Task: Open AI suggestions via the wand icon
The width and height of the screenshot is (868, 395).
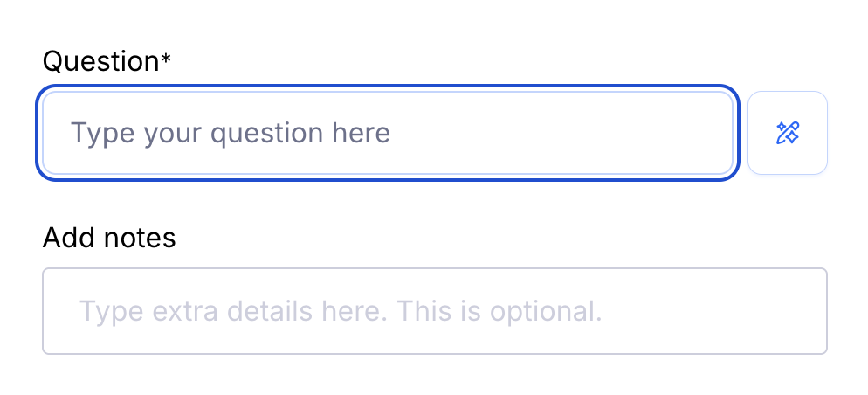Action: pos(788,133)
